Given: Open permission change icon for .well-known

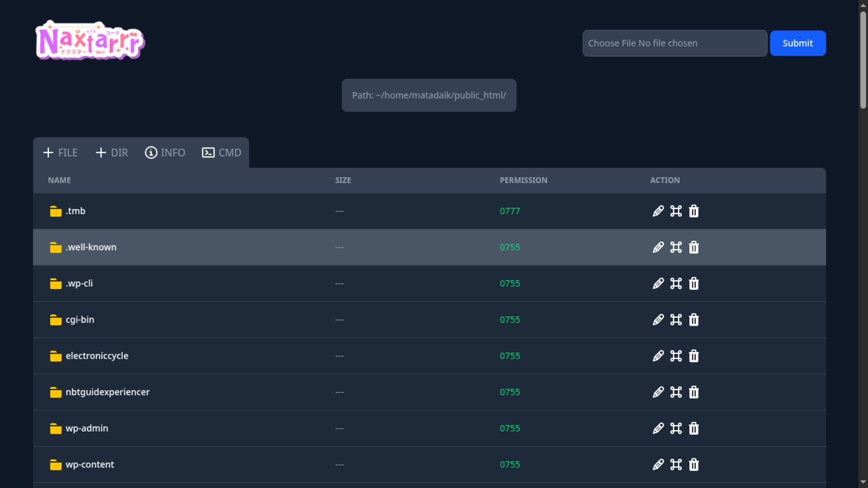Looking at the screenshot, I should click(676, 247).
